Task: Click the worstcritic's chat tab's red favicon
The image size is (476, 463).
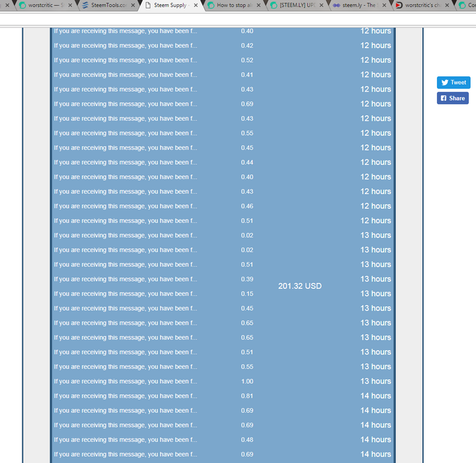Action: coord(399,5)
